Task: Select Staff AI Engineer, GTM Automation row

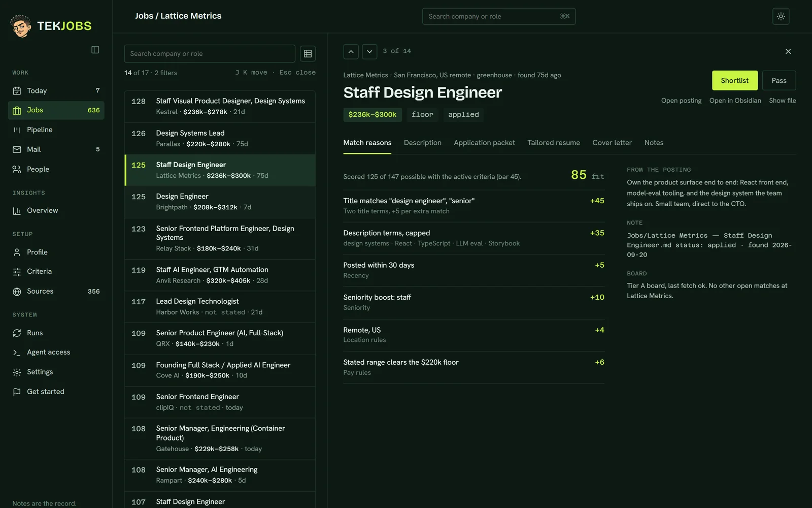Action: pos(220,275)
